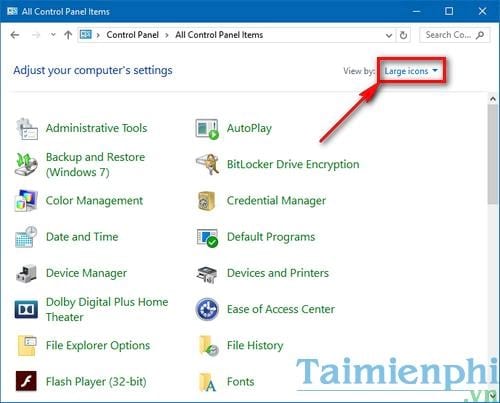
Task: Expand the address bar history dropdown
Action: 389,35
